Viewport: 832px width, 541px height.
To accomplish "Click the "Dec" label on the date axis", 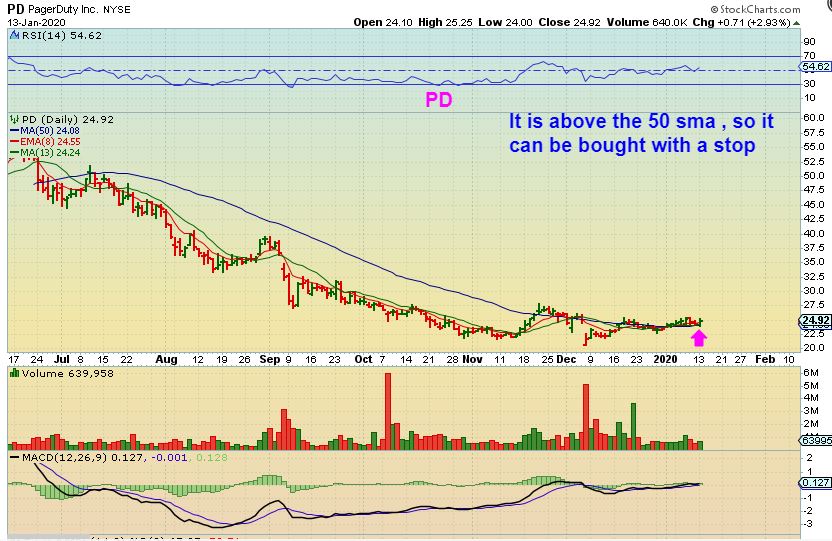I will tap(566, 359).
